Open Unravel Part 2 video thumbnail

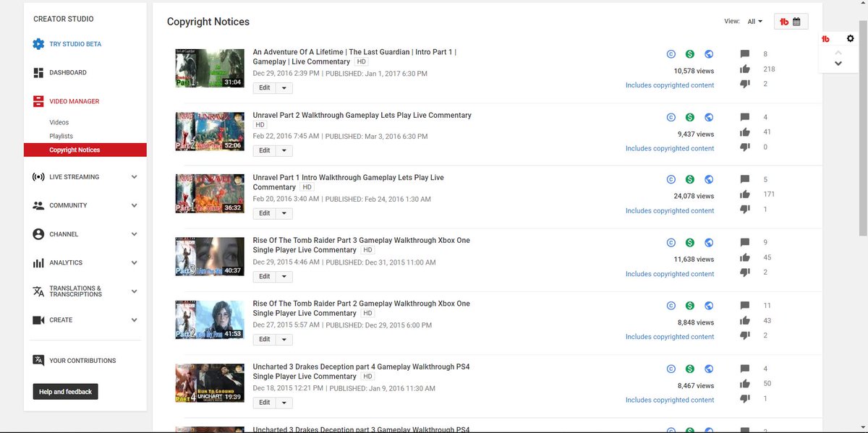pos(210,131)
